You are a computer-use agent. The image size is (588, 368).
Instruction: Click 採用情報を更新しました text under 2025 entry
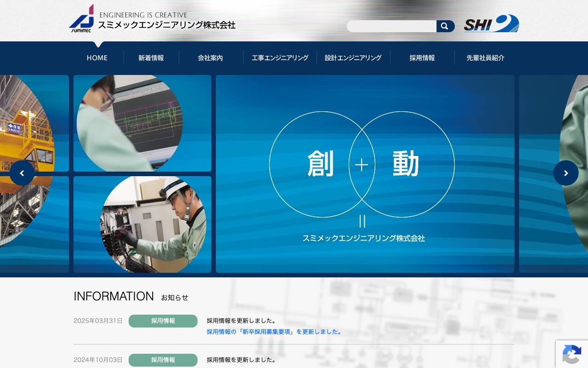tap(242, 321)
